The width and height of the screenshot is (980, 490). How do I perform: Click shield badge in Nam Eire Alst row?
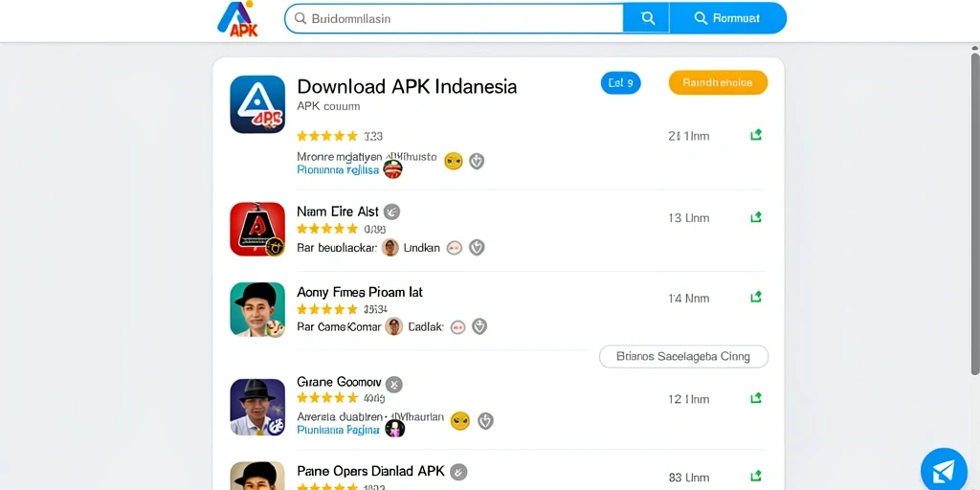(477, 248)
